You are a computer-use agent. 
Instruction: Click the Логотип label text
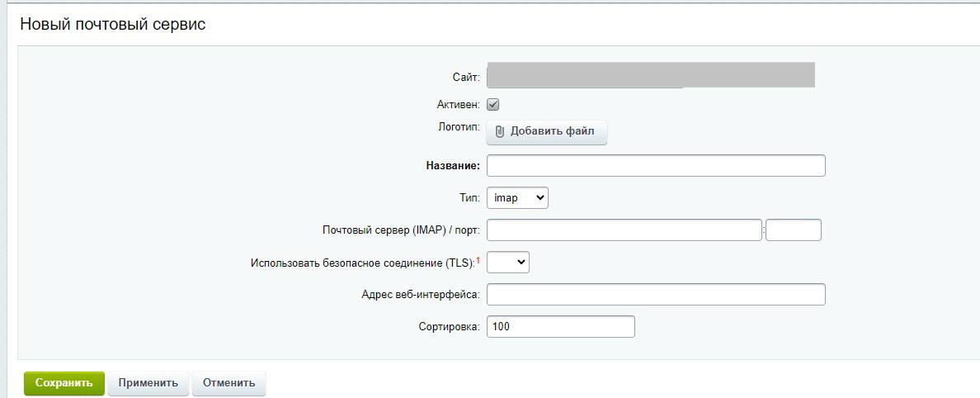[459, 127]
